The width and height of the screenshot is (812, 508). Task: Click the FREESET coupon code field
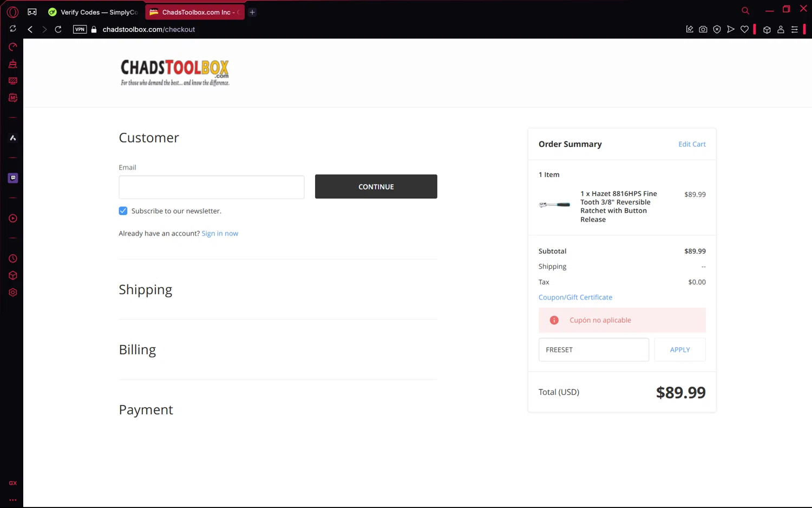point(594,350)
